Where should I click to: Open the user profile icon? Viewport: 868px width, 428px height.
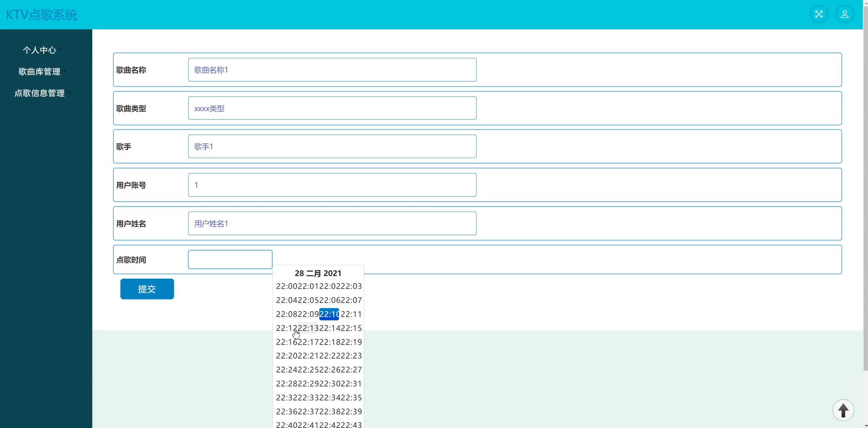click(x=845, y=14)
